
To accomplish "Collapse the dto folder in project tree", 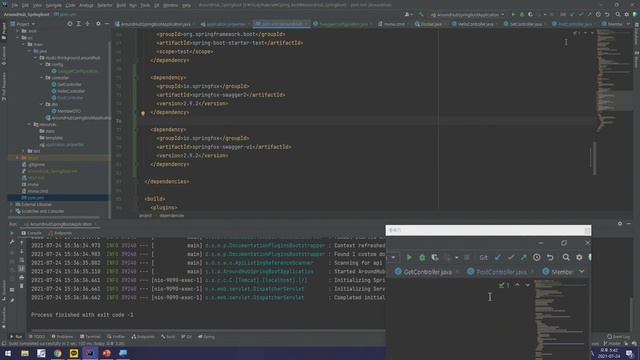I will coord(42,104).
